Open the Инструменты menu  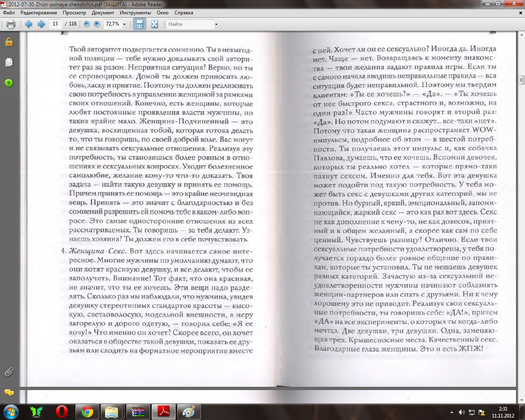point(135,13)
